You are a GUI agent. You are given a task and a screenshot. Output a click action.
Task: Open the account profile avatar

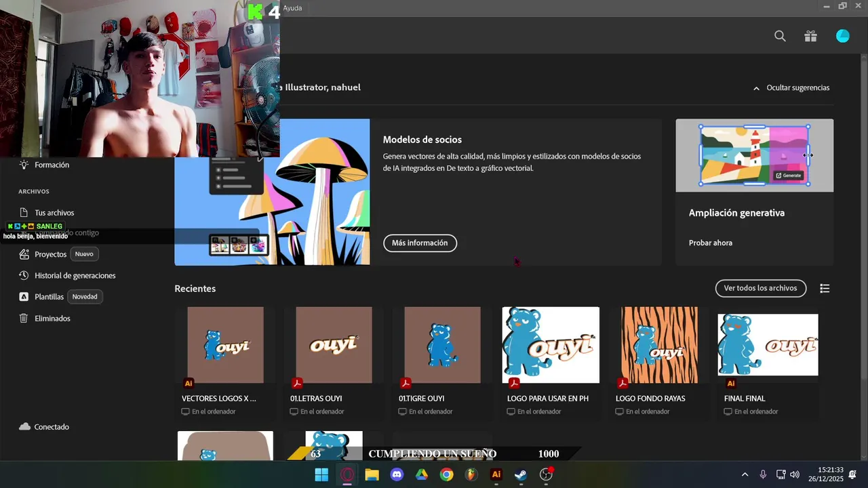click(843, 37)
